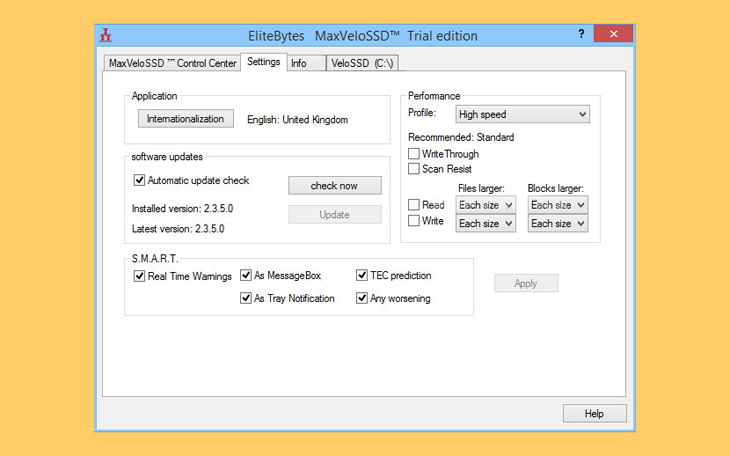
Task: Toggle the As Tray Notification checkbox
Action: (246, 298)
